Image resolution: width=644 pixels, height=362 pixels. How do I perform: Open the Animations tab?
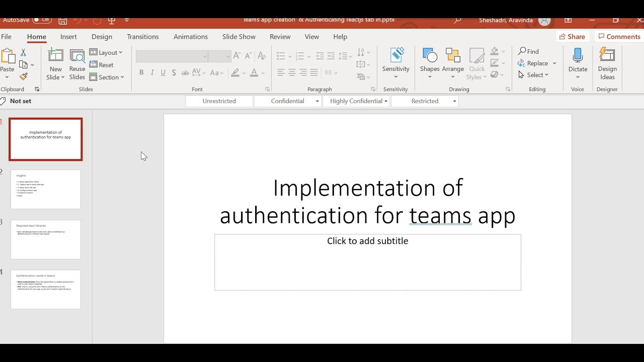click(191, 37)
